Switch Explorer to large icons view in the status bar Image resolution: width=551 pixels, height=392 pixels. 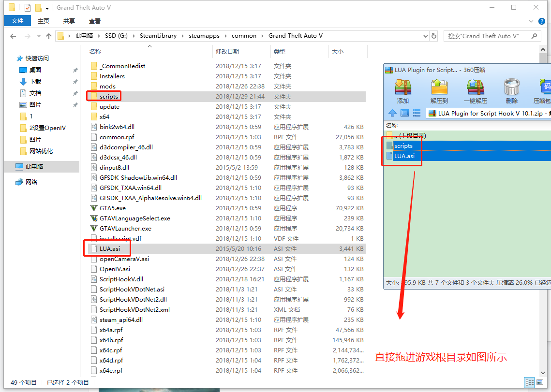click(x=540, y=382)
